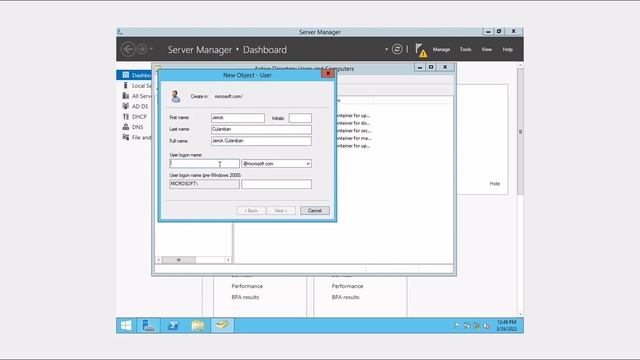Open the notifications flag with warning

[421, 50]
